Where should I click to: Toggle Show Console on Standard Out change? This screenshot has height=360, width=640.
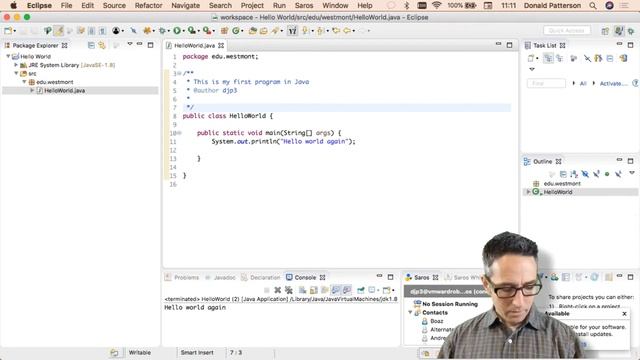[x=336, y=290]
